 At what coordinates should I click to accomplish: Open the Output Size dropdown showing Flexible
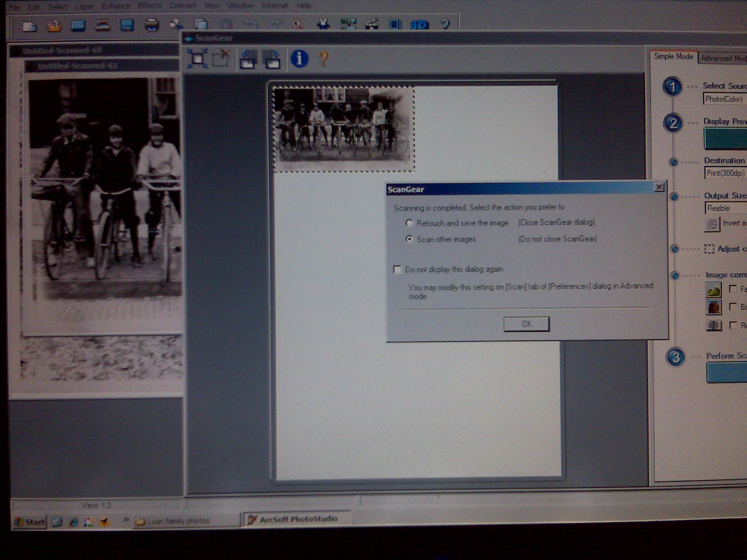click(725, 208)
